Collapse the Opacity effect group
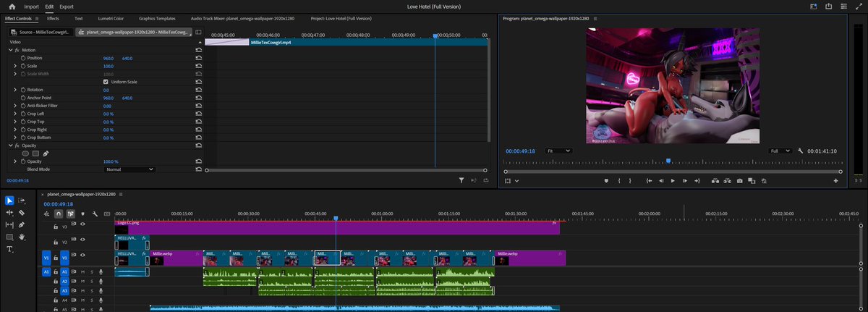Image resolution: width=868 pixels, height=312 pixels. 9,146
